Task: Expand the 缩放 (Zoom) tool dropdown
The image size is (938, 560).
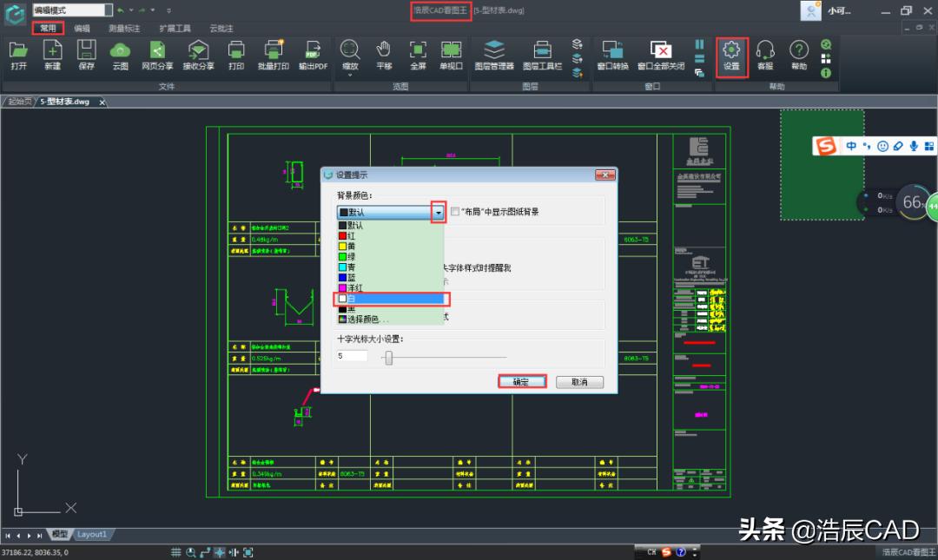Action: [x=350, y=76]
